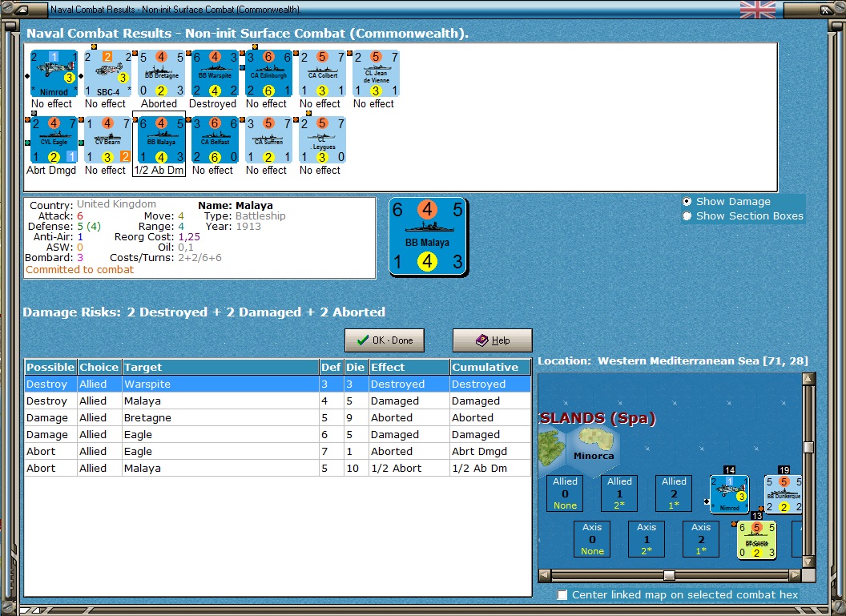Click the BB Dunkerque counter on the map

784,493
